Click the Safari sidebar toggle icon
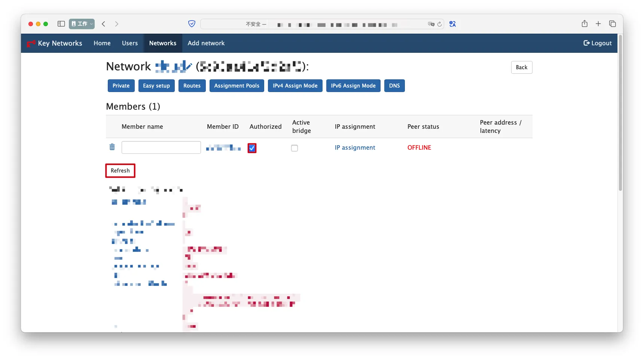This screenshot has height=360, width=644. [61, 24]
